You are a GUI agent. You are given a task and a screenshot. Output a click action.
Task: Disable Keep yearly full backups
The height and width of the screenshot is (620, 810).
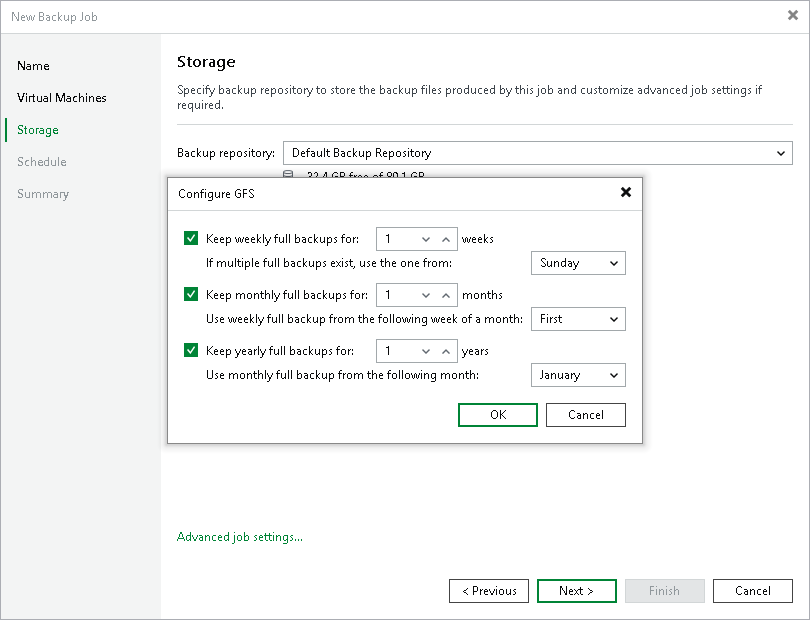coord(191,351)
